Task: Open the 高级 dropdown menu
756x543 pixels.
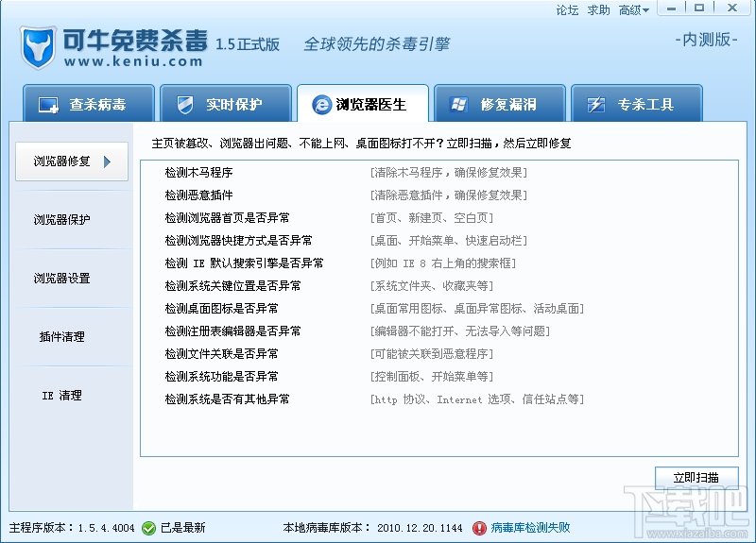Action: 634,10
